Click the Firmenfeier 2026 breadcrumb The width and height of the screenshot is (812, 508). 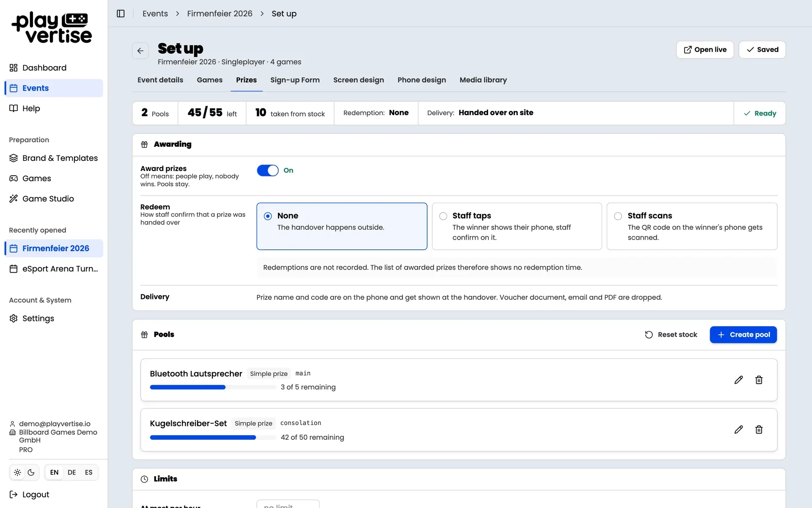[x=219, y=14]
